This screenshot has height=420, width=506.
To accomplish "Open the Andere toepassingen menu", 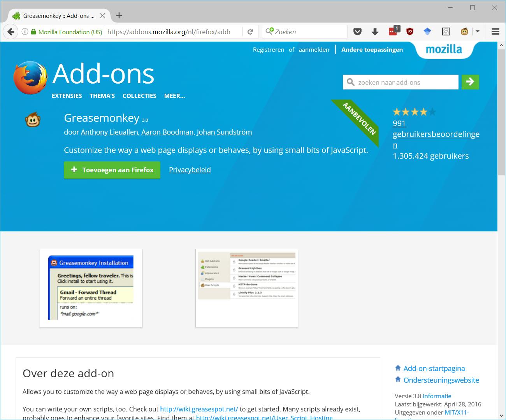I will (372, 49).
